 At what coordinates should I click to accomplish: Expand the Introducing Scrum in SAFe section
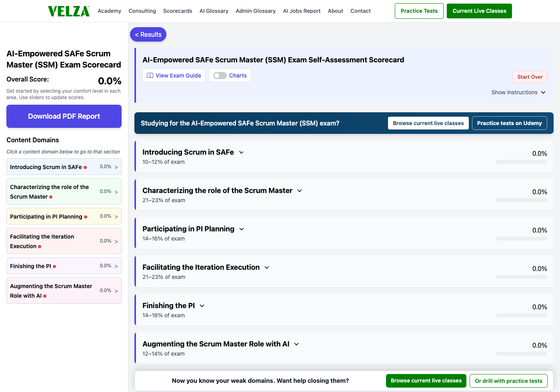tap(241, 152)
